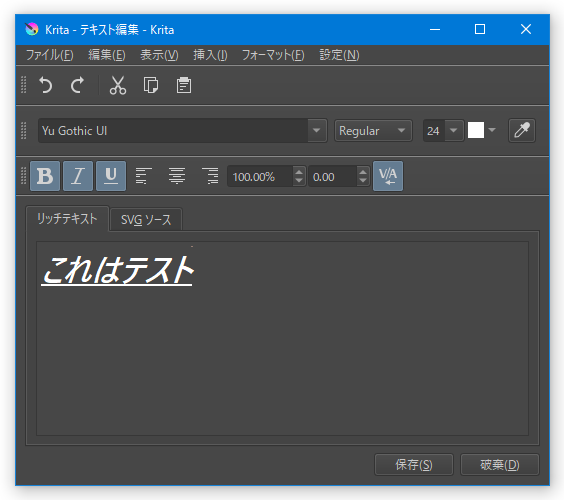Maximize the Krita text editor window
This screenshot has width=564, height=500.
coord(480,29)
